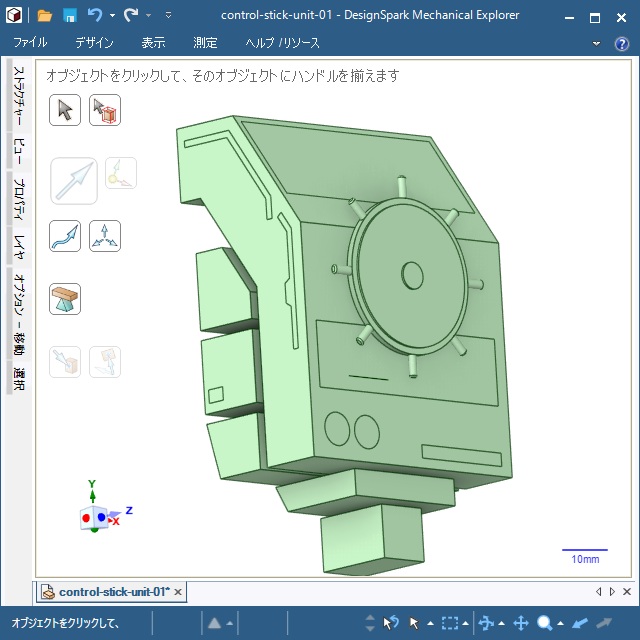Image resolution: width=640 pixels, height=640 pixels.
Task: Open the undo history dropdown arrow
Action: [x=112, y=16]
